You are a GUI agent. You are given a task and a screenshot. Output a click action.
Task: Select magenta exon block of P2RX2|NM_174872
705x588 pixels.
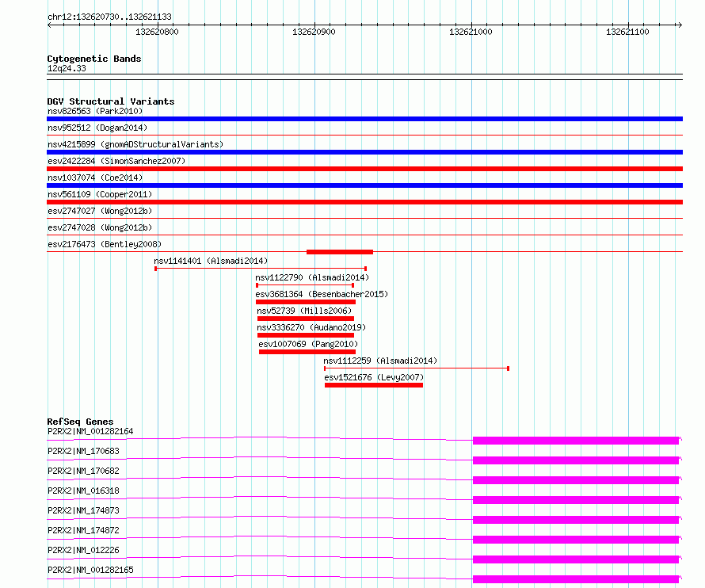(x=576, y=540)
